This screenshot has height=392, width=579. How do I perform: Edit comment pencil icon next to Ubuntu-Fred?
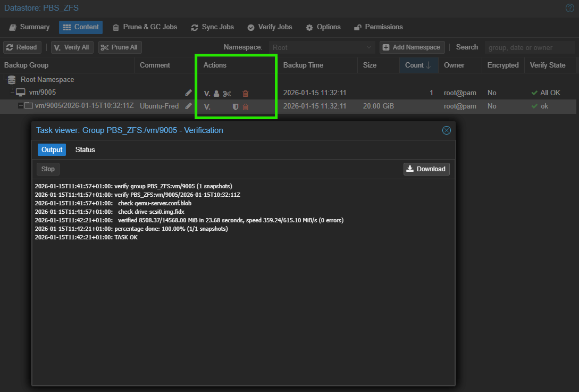pos(188,106)
